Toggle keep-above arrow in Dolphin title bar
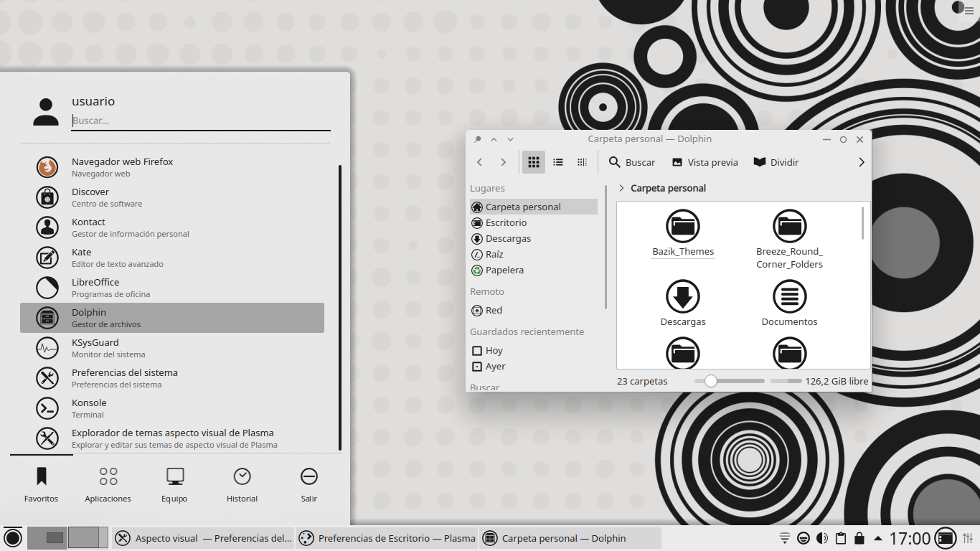980x551 pixels. pyautogui.click(x=494, y=139)
